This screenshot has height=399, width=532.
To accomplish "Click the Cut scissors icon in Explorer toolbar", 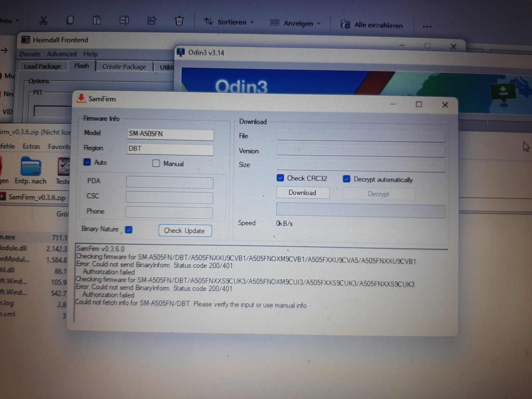I will 43,20.
